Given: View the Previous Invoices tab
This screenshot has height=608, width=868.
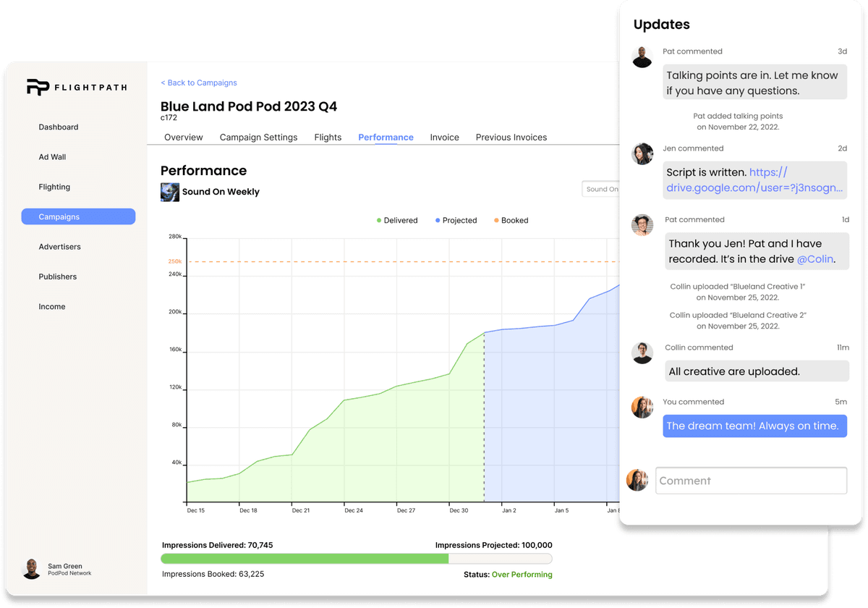Looking at the screenshot, I should (511, 138).
